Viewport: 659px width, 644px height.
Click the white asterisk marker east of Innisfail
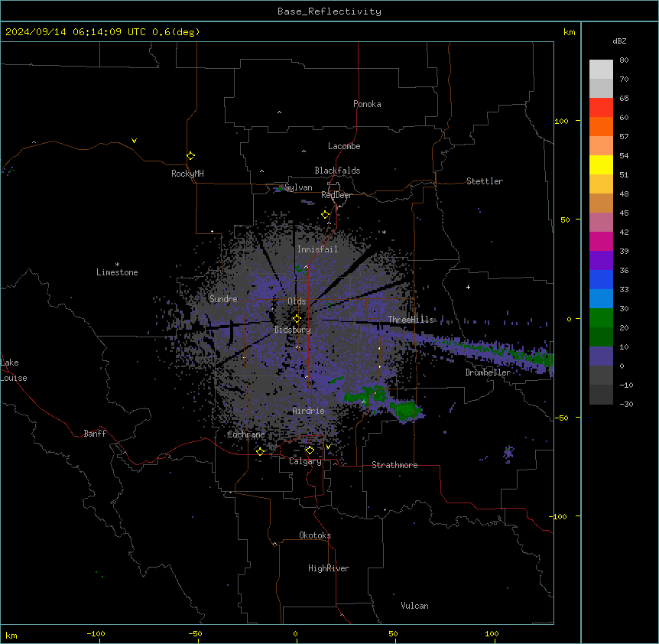click(384, 232)
